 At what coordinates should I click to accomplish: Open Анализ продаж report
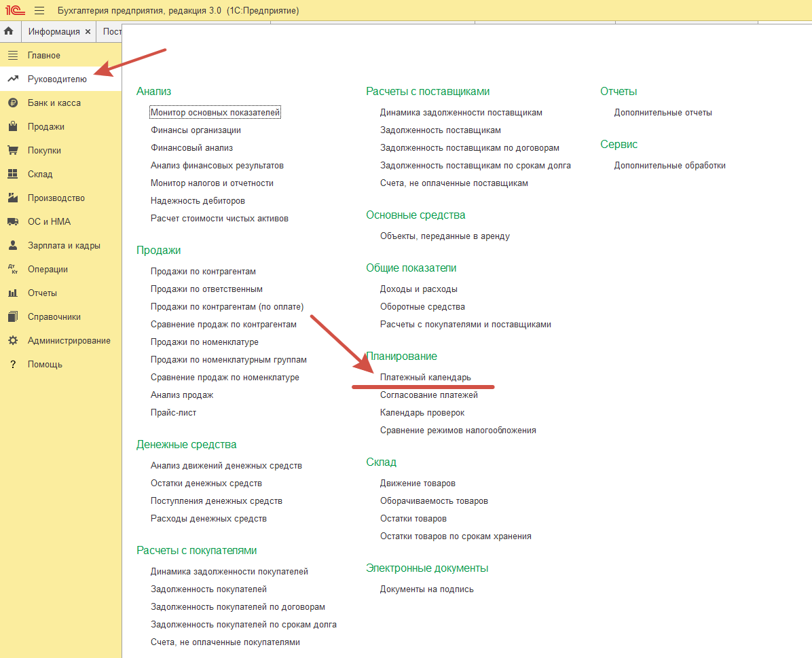tap(182, 395)
